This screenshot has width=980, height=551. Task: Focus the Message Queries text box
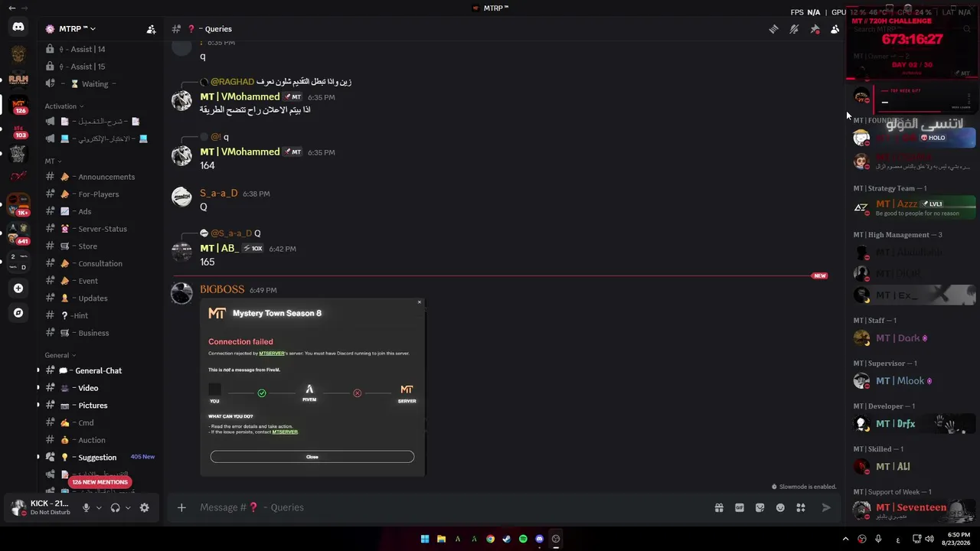[x=452, y=507]
